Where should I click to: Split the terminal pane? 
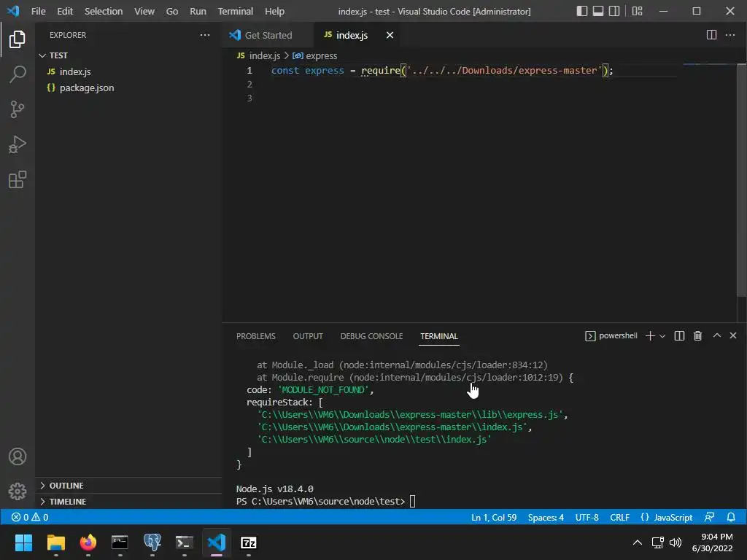click(679, 335)
